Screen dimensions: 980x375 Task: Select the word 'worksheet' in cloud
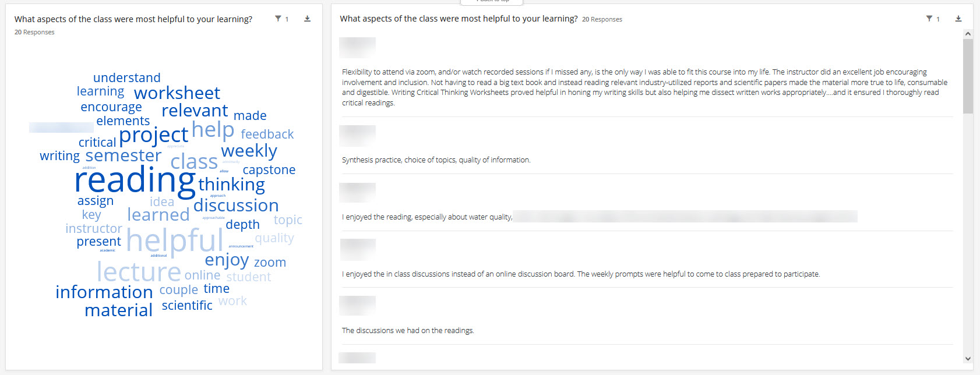click(x=177, y=93)
